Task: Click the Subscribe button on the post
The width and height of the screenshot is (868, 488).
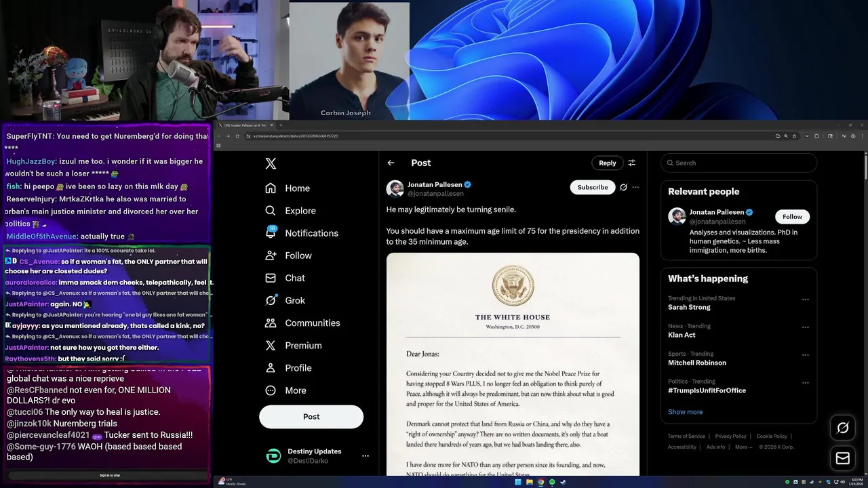Action: click(x=593, y=187)
